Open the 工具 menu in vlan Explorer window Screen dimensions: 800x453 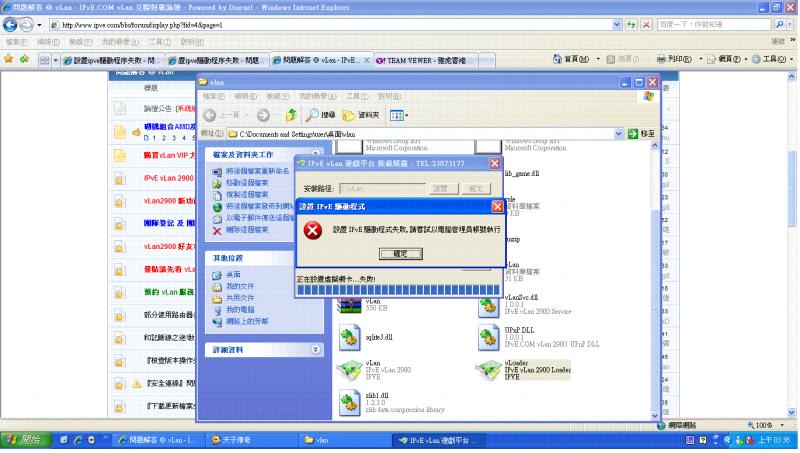click(357, 96)
